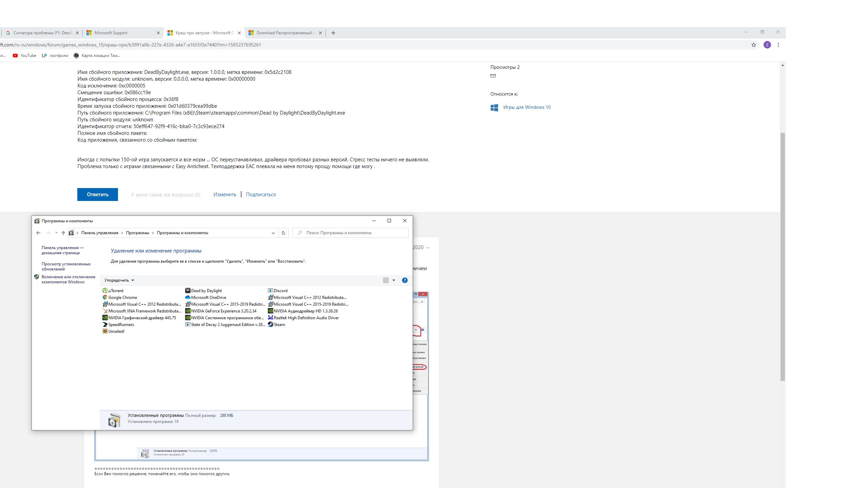Select NVIDIA Аудиодрайвер HD 1.3.38.26 entry
The image size is (868, 488).
click(303, 311)
